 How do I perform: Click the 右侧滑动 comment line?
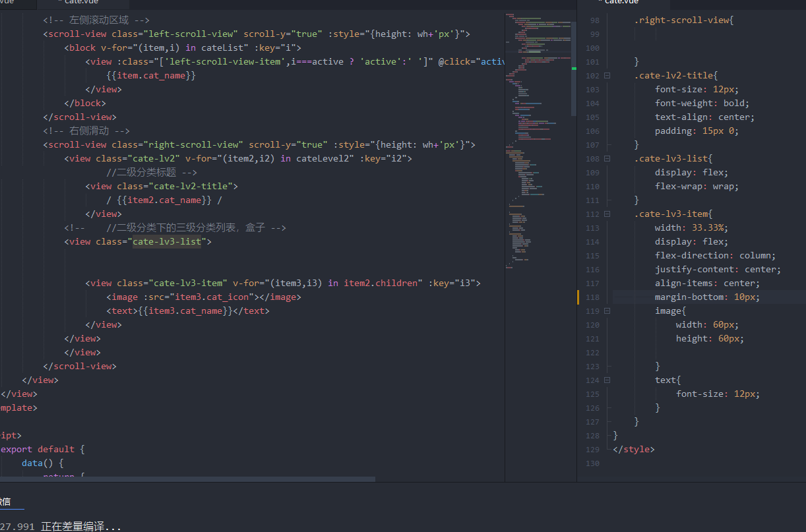[x=86, y=131]
